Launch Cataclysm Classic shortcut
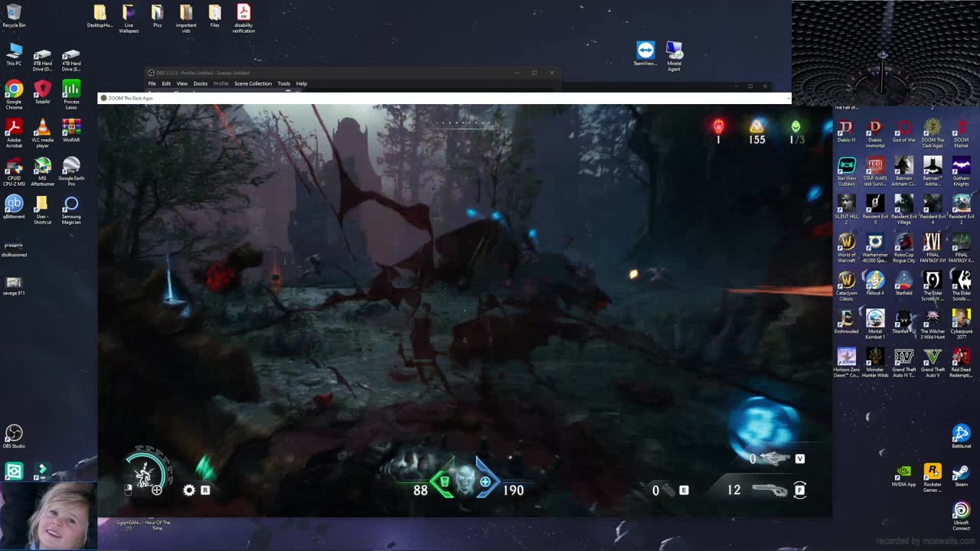 (x=846, y=286)
